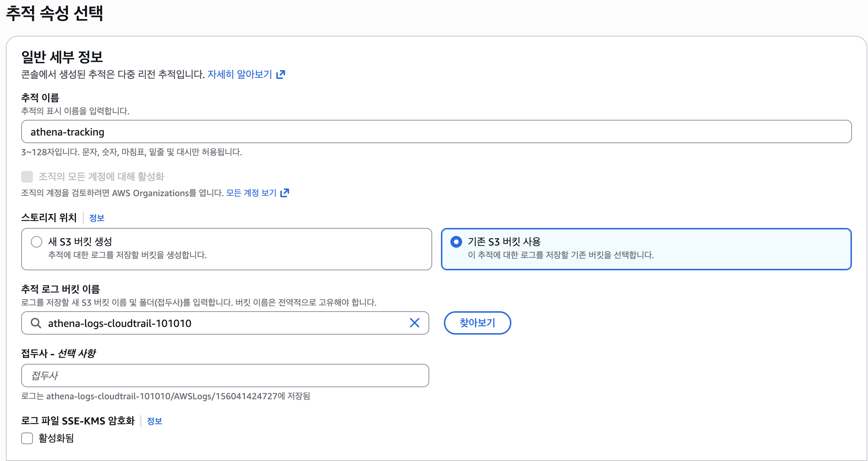Click 정보 link next to 스토리지 위치
Viewport: 868px width, 461px height.
click(x=97, y=218)
